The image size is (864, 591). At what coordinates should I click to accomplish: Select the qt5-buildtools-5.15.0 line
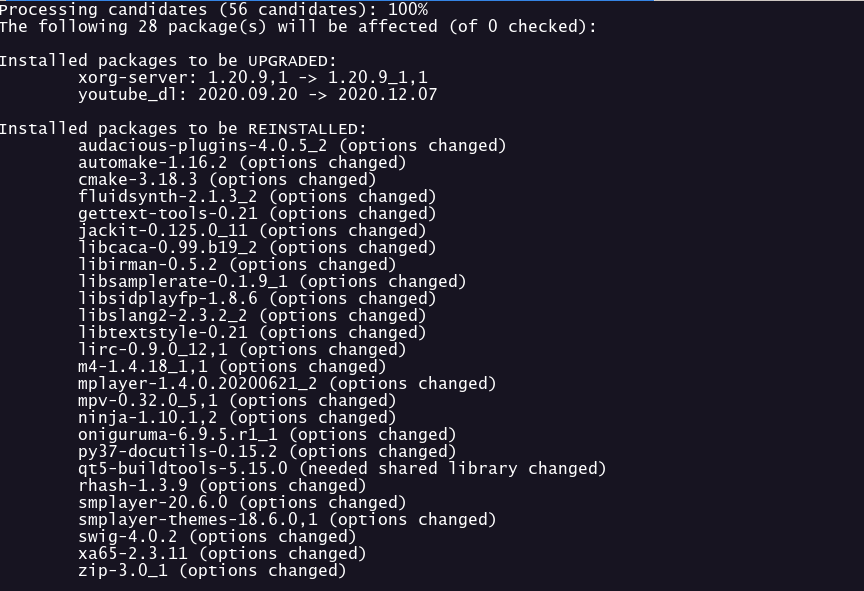342,468
